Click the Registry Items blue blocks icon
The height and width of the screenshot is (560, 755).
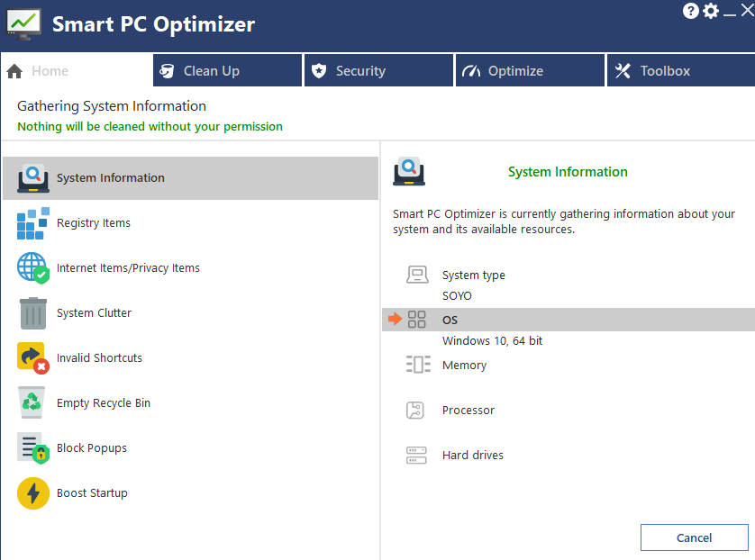tap(33, 223)
